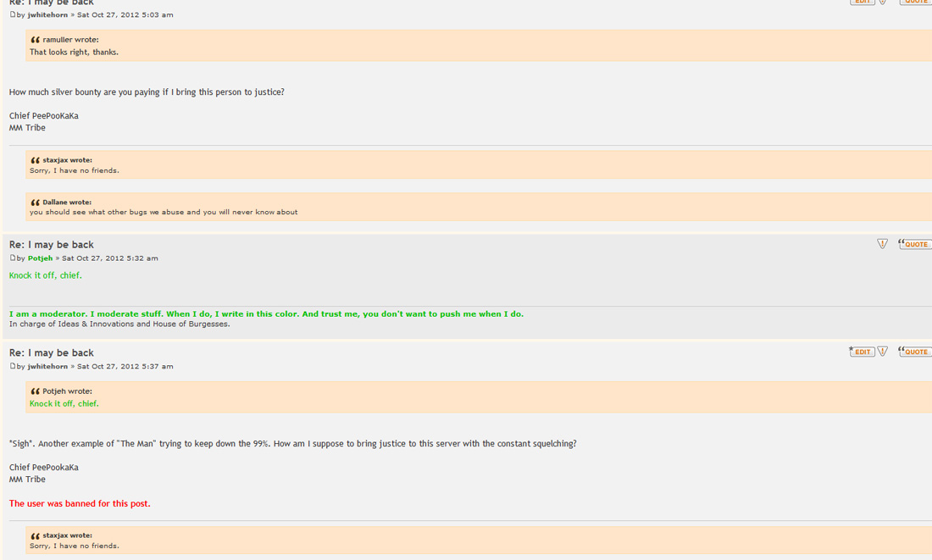Click red "The user was banned" notice

[80, 503]
